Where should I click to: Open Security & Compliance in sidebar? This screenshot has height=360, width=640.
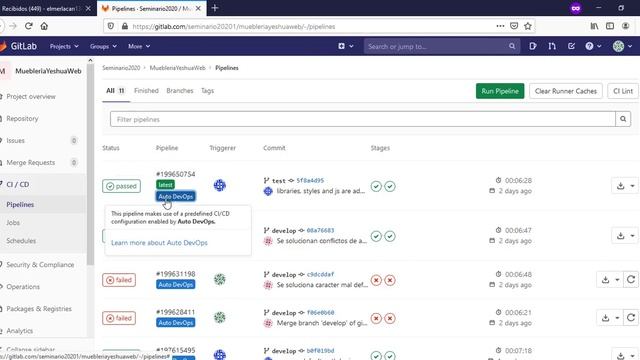click(x=40, y=264)
